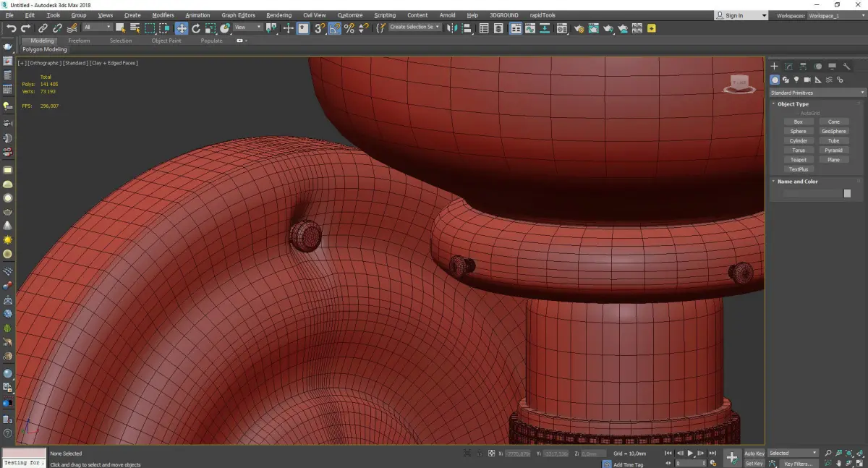
Task: Click the Undo arrow in the main toolbar
Action: 12,28
